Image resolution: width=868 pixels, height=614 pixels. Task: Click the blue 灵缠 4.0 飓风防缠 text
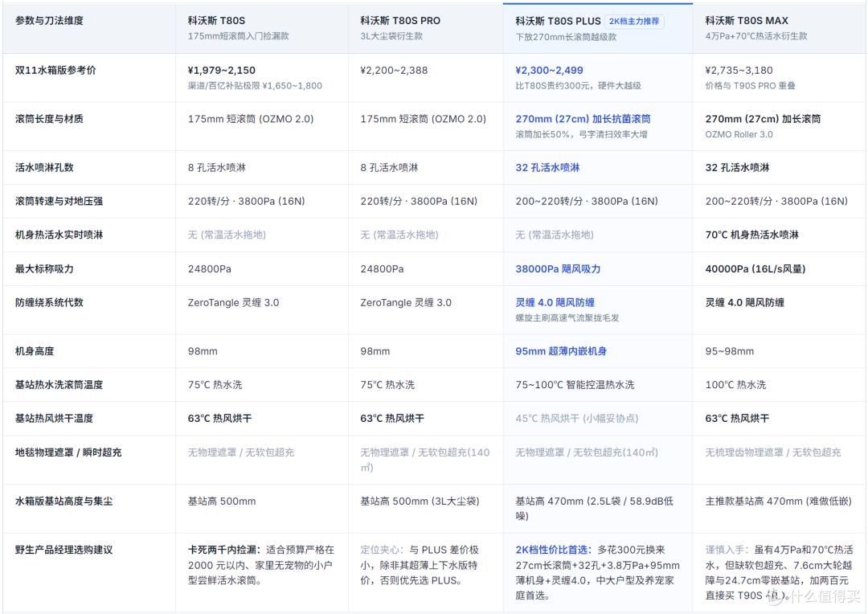(x=555, y=302)
